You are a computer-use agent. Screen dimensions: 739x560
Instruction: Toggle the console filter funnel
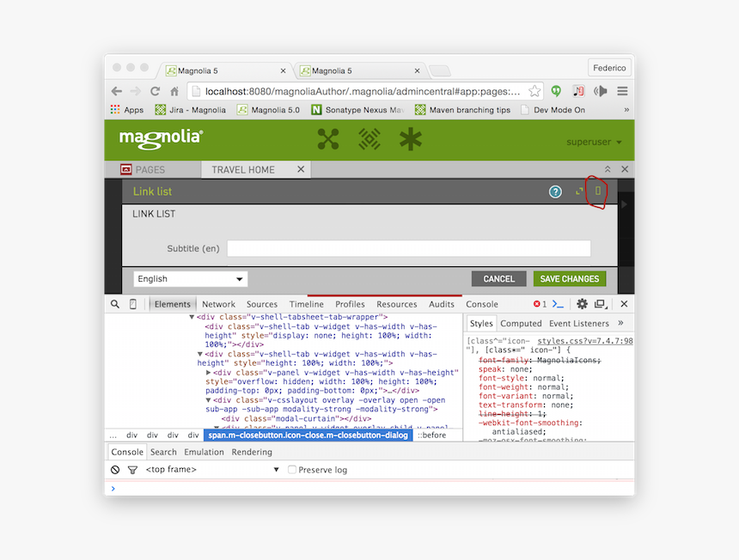pos(133,470)
